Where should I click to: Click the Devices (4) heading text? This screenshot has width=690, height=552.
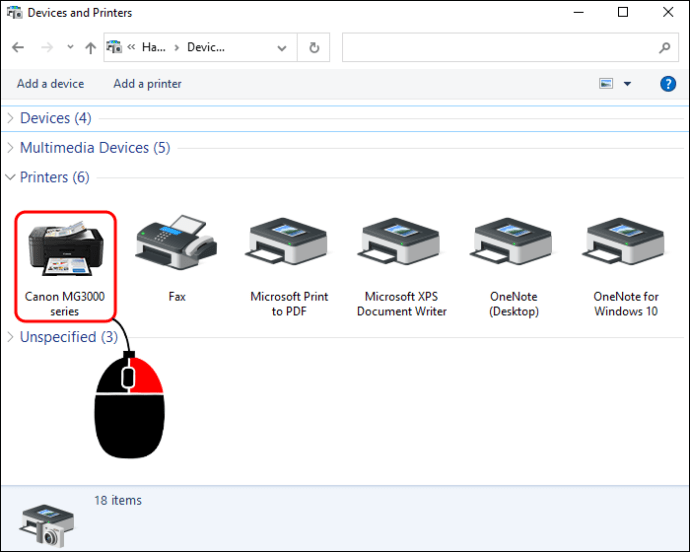click(55, 118)
